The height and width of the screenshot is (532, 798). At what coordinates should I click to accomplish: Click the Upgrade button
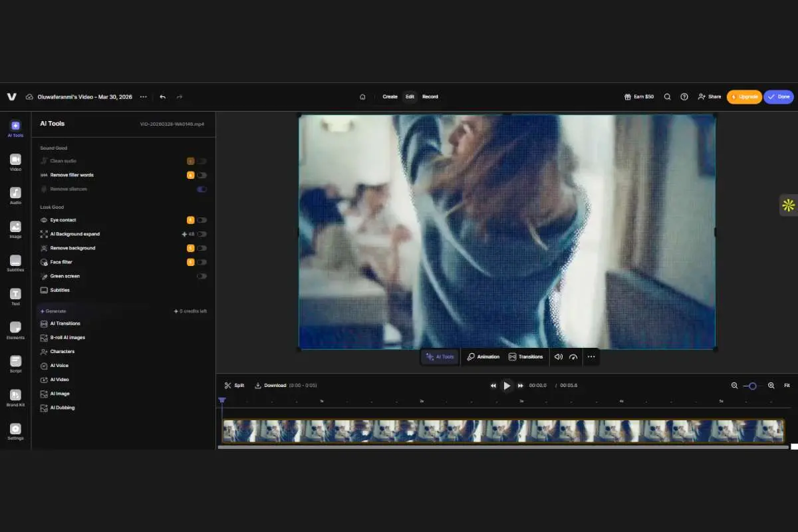coord(744,96)
